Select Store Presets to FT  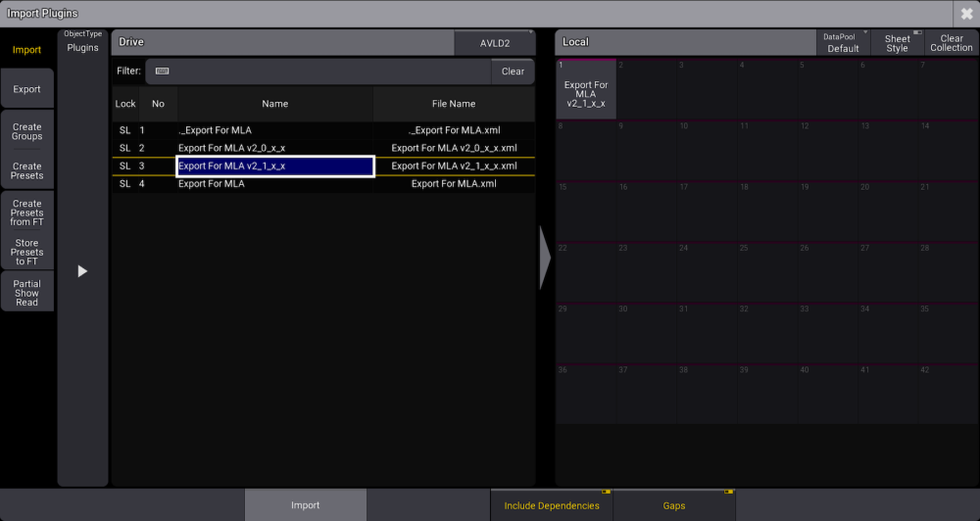coord(26,252)
